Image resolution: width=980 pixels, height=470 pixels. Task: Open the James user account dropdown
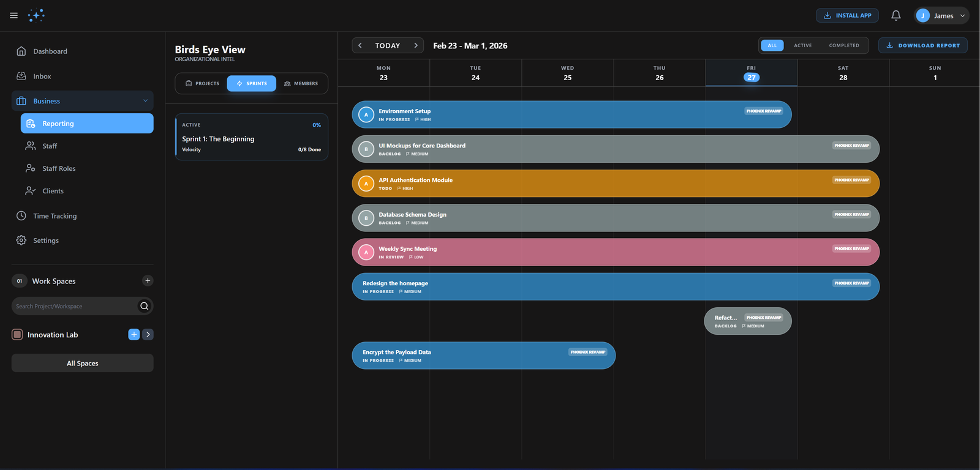tap(941, 15)
